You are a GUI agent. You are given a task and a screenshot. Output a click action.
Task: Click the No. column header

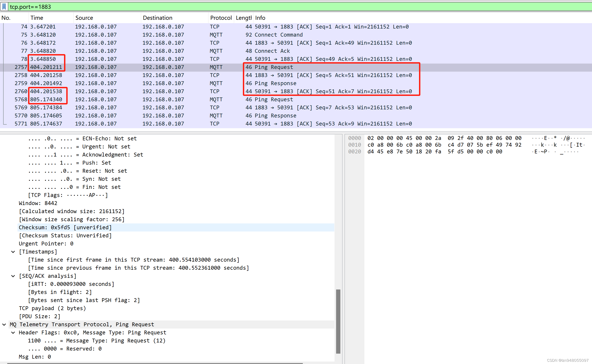click(x=6, y=18)
